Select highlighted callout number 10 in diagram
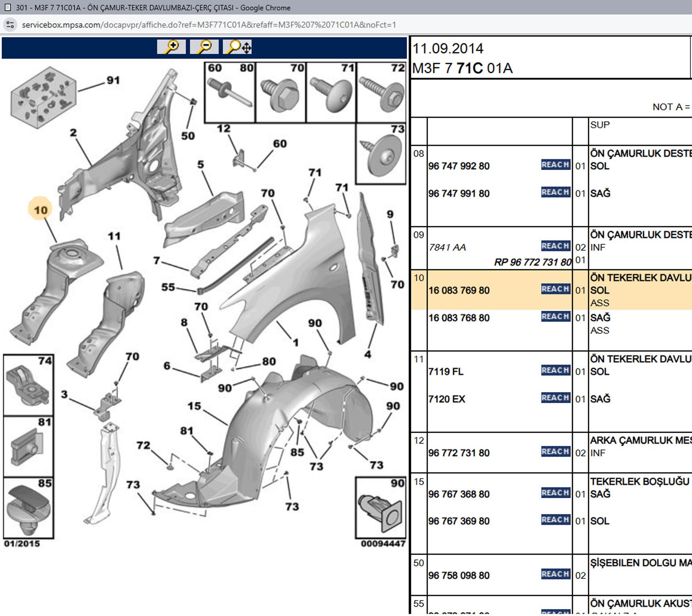 pyautogui.click(x=40, y=209)
